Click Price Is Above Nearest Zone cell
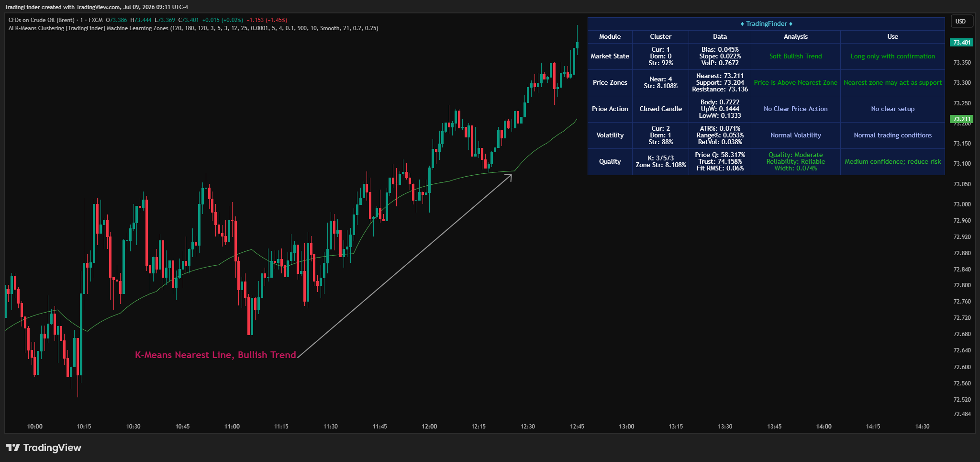This screenshot has width=980, height=462. coord(796,82)
